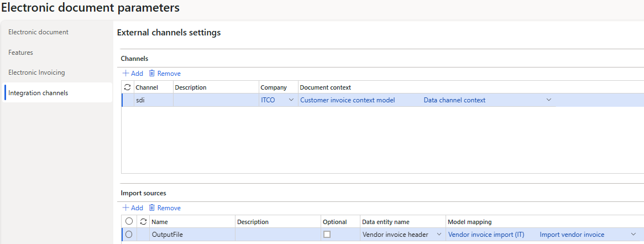Follow the Vendor invoice import (IT) link

pos(486,235)
